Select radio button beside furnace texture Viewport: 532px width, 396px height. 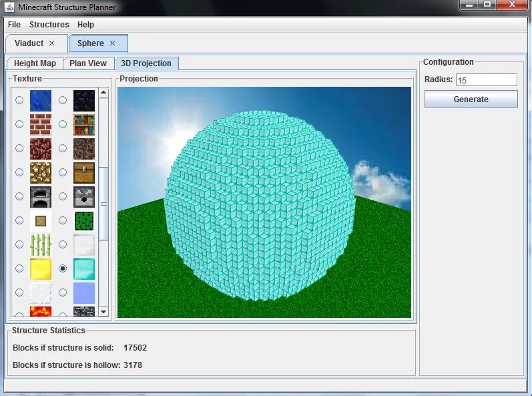point(19,196)
